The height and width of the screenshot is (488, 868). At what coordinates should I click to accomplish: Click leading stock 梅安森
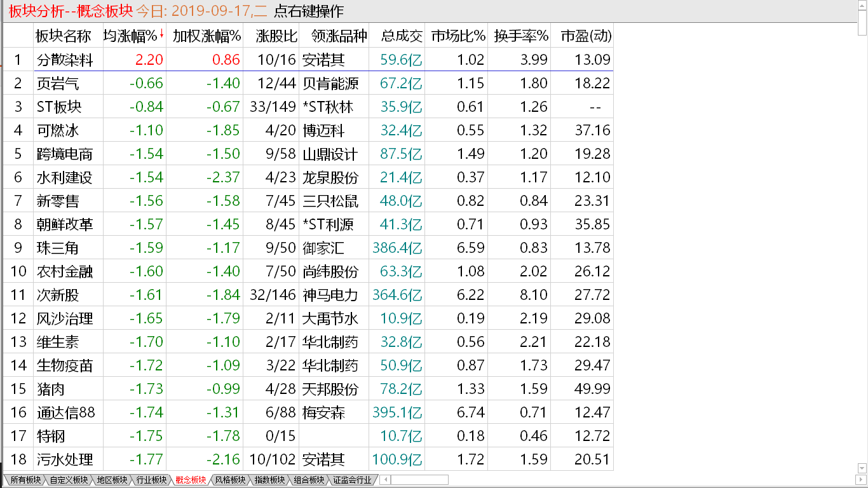pos(323,412)
